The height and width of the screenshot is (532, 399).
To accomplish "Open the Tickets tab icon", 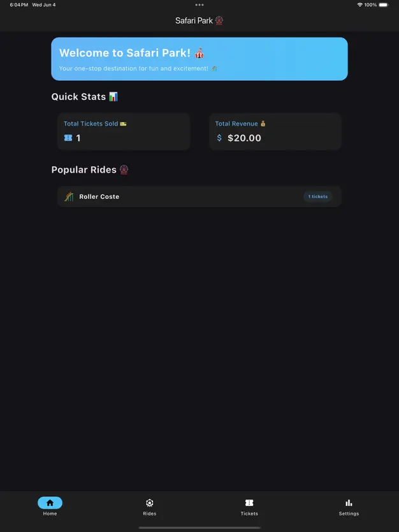I will point(249,503).
